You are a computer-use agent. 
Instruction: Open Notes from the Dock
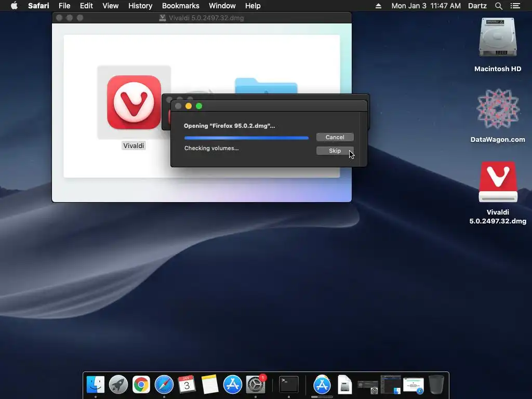(x=210, y=384)
